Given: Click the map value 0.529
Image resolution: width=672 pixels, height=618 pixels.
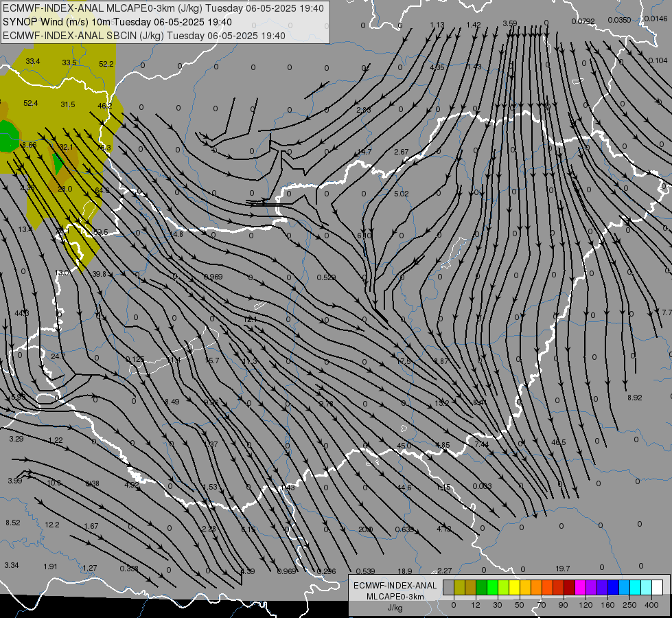Looking at the screenshot, I should point(326,277).
